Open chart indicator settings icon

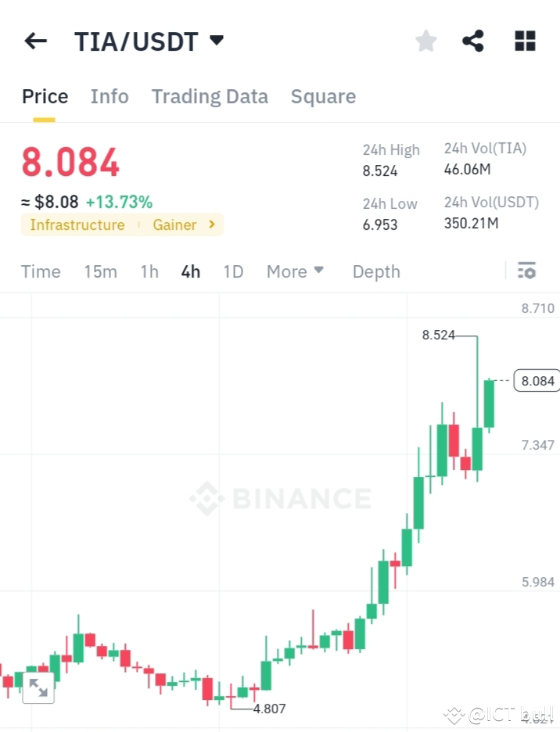click(x=526, y=271)
